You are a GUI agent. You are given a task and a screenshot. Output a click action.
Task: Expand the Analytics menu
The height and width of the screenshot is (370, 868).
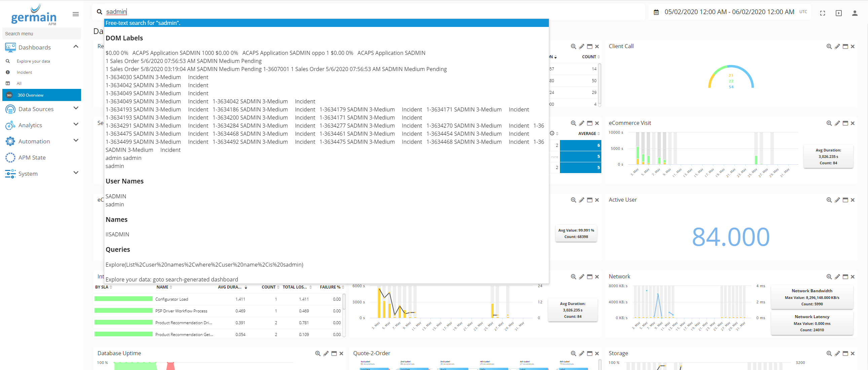click(76, 125)
